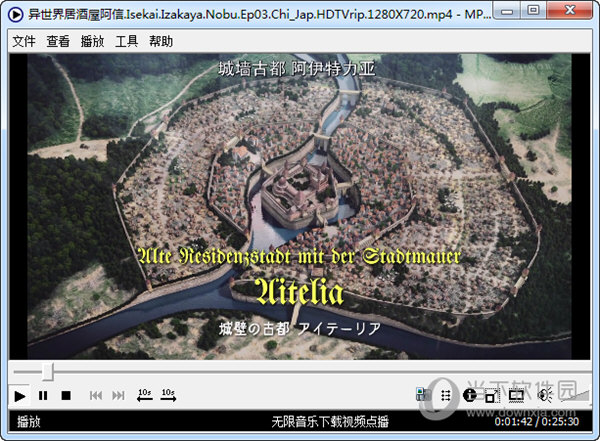Image resolution: width=600 pixels, height=441 pixels.
Task: Show the playlist icon
Action: [446, 395]
